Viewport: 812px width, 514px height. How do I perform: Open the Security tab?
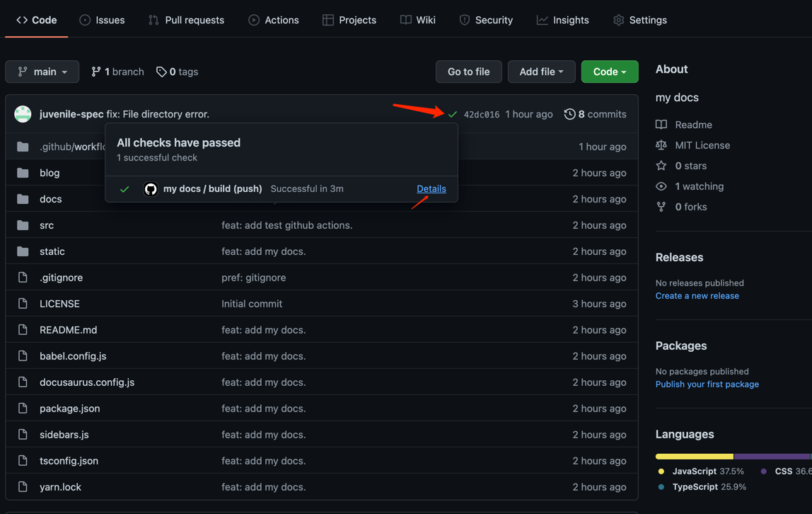coord(486,21)
